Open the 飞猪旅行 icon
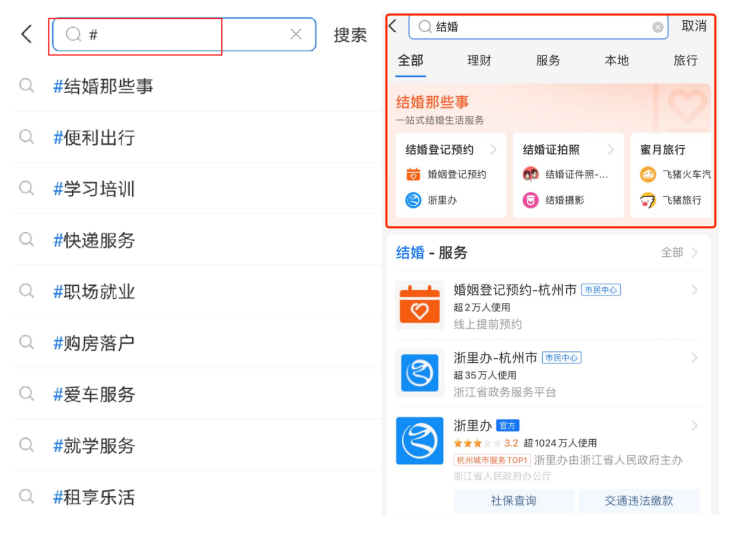Screen dimensions: 733x546 tap(648, 200)
